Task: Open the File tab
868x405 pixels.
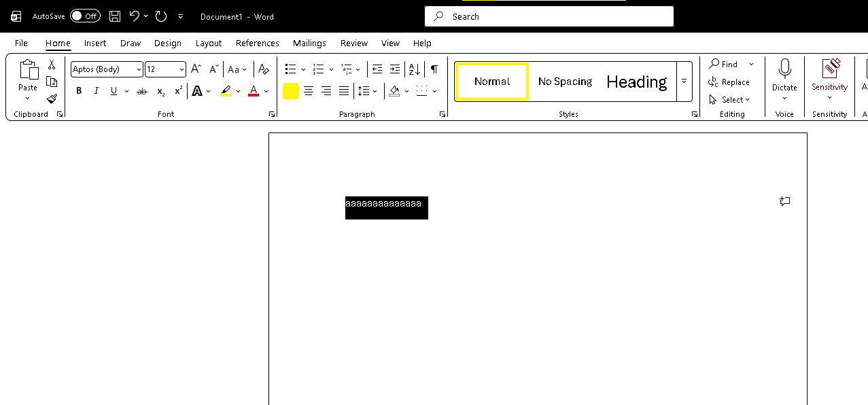Action: point(21,43)
